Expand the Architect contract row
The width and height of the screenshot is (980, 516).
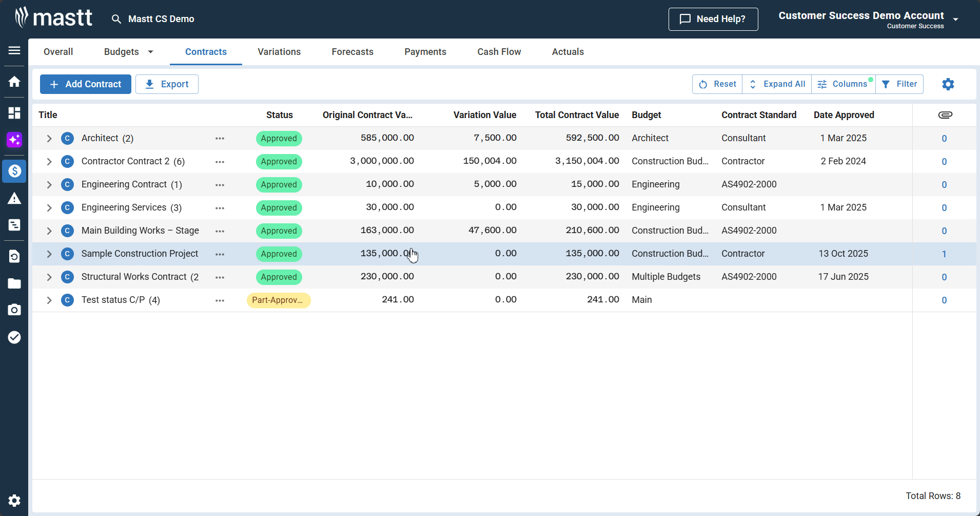pyautogui.click(x=49, y=139)
